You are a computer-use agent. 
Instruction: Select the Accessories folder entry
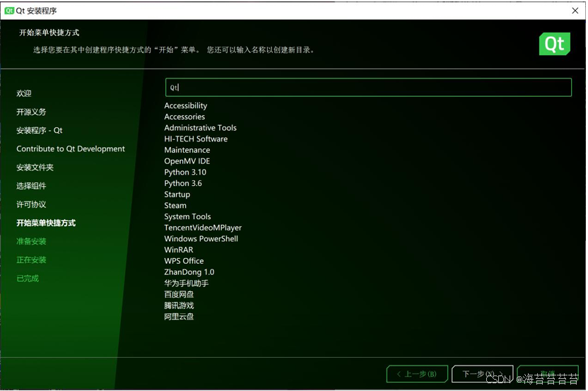pyautogui.click(x=184, y=117)
